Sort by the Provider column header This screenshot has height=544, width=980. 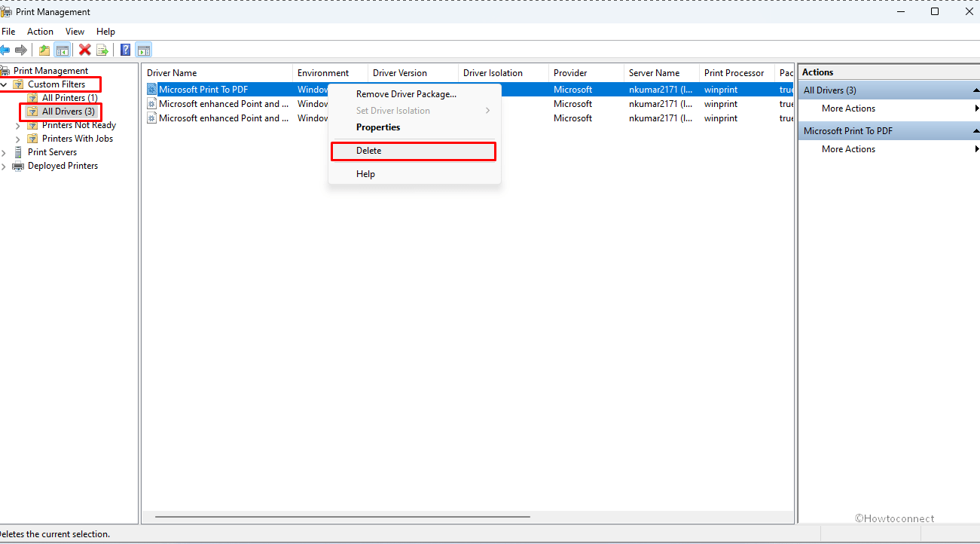point(586,73)
